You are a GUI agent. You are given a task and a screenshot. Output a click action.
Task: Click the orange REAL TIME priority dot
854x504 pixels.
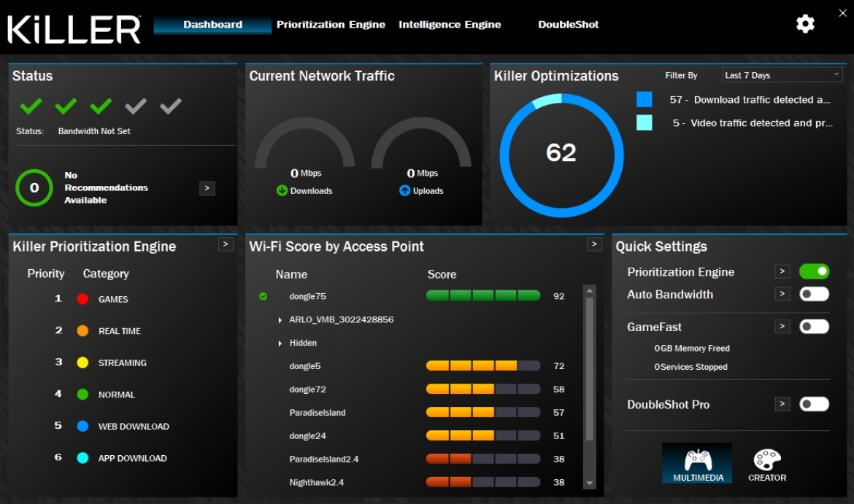coord(82,330)
